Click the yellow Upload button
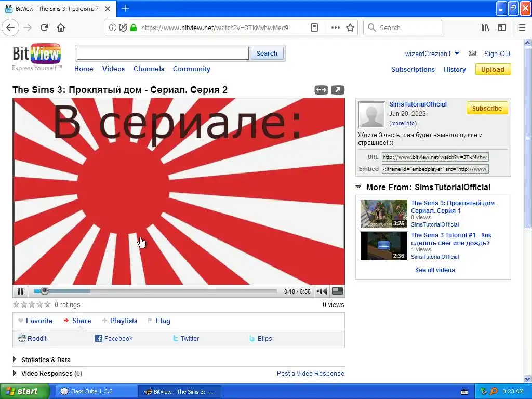Screen dimensions: 532x399 (493, 69)
